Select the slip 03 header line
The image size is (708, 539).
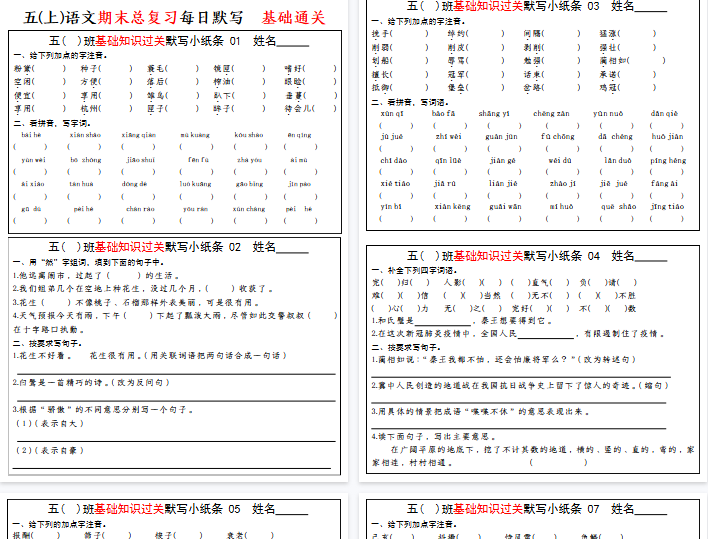(536, 6)
